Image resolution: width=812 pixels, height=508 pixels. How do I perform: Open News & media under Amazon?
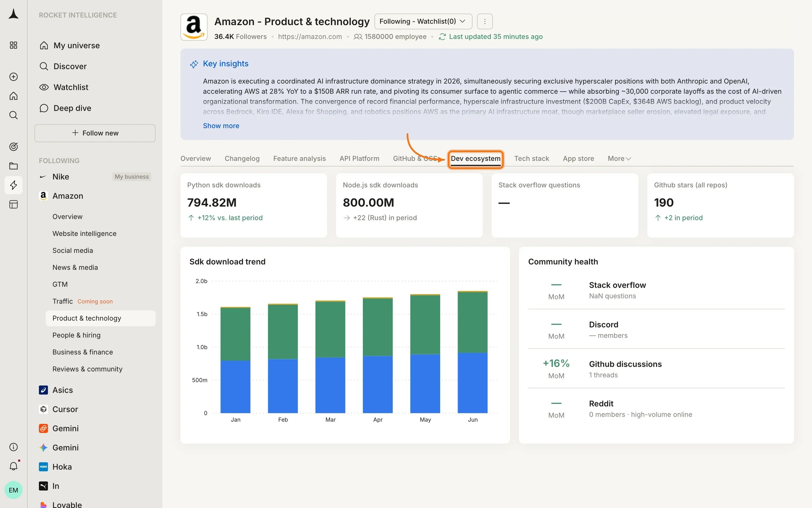point(75,268)
